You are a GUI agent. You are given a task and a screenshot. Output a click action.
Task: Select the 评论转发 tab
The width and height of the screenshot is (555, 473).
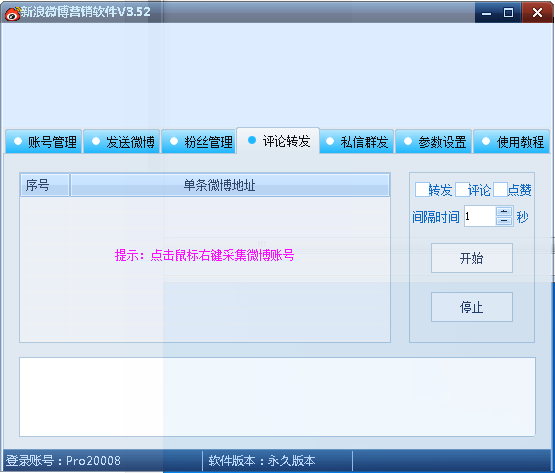click(x=278, y=141)
